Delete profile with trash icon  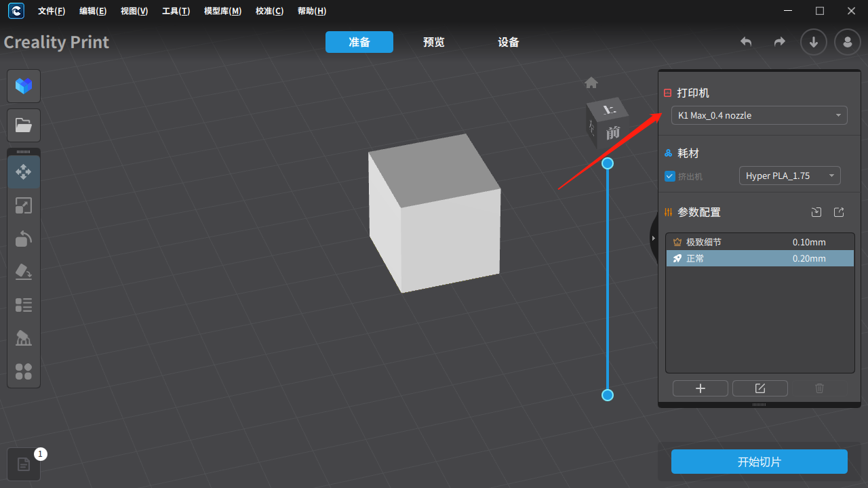pyautogui.click(x=819, y=388)
